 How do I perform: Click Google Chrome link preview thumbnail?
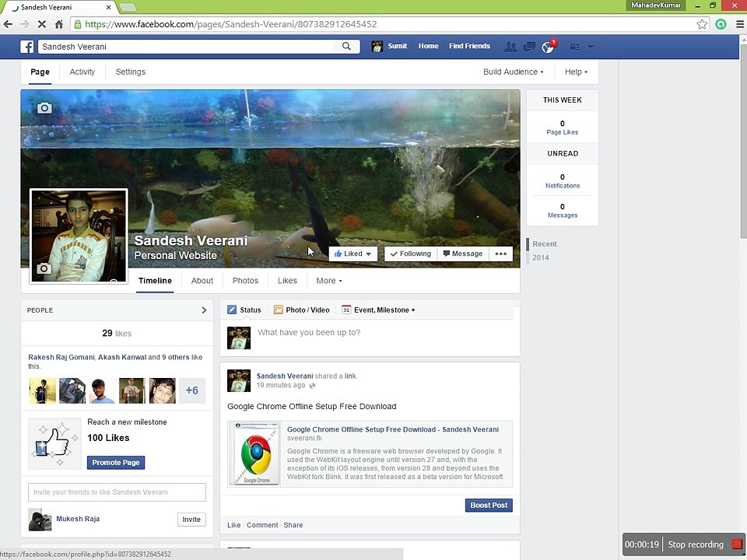coord(254,453)
